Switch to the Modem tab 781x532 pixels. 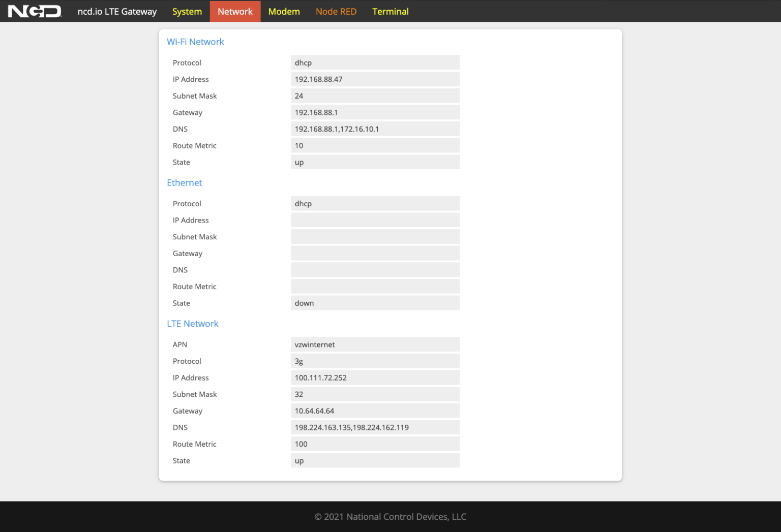(x=284, y=11)
